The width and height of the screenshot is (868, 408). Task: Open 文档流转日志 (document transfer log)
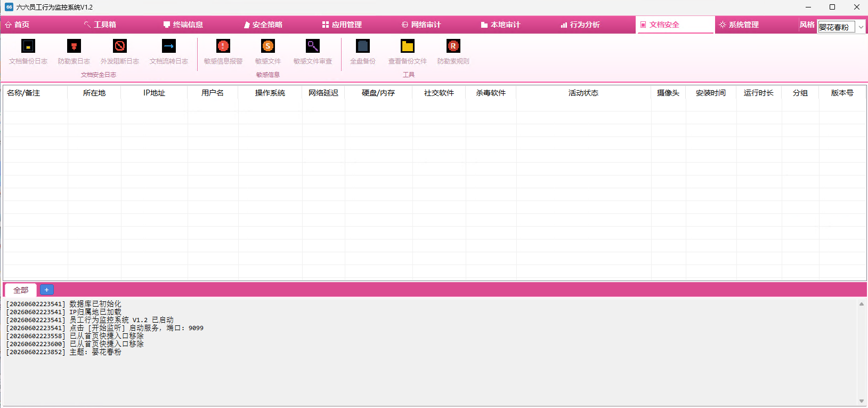169,52
